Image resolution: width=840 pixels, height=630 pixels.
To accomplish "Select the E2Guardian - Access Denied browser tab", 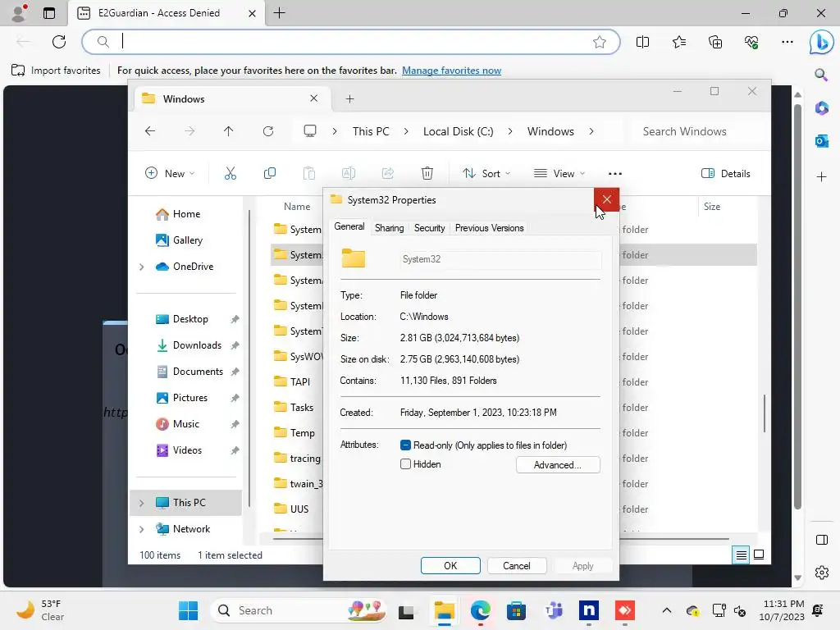I will [x=166, y=13].
